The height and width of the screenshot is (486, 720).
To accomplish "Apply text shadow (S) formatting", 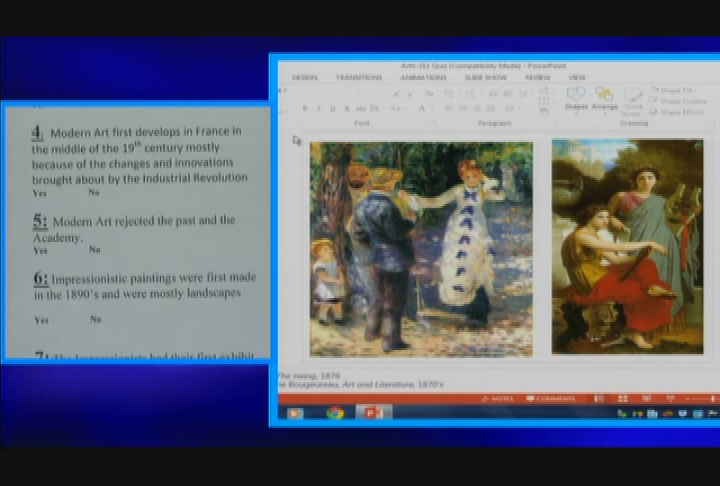I will point(347,108).
